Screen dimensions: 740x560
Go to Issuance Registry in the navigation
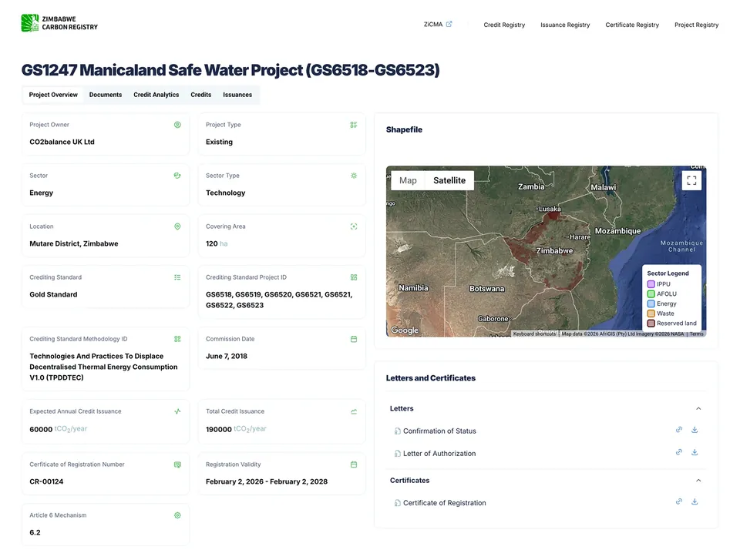click(565, 25)
